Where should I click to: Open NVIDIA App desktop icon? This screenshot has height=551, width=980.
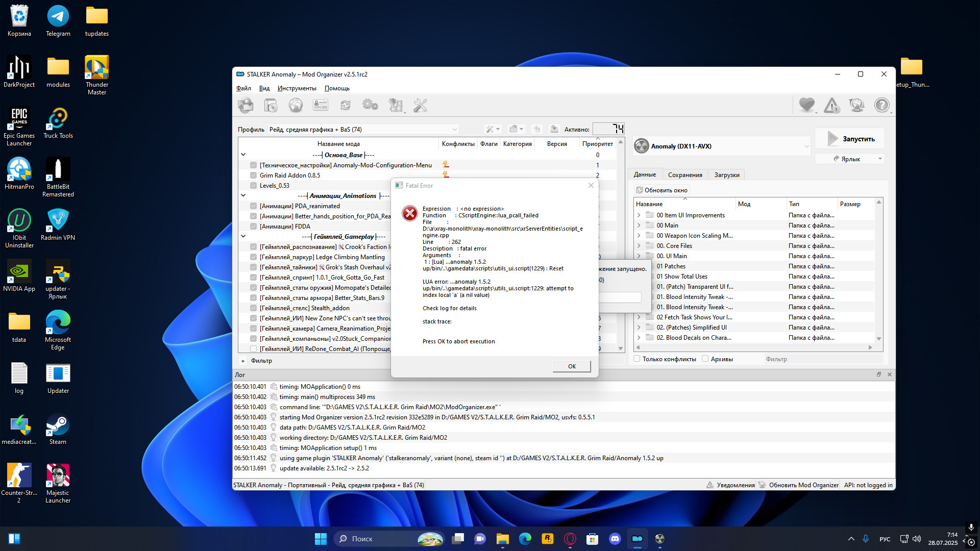click(x=19, y=275)
